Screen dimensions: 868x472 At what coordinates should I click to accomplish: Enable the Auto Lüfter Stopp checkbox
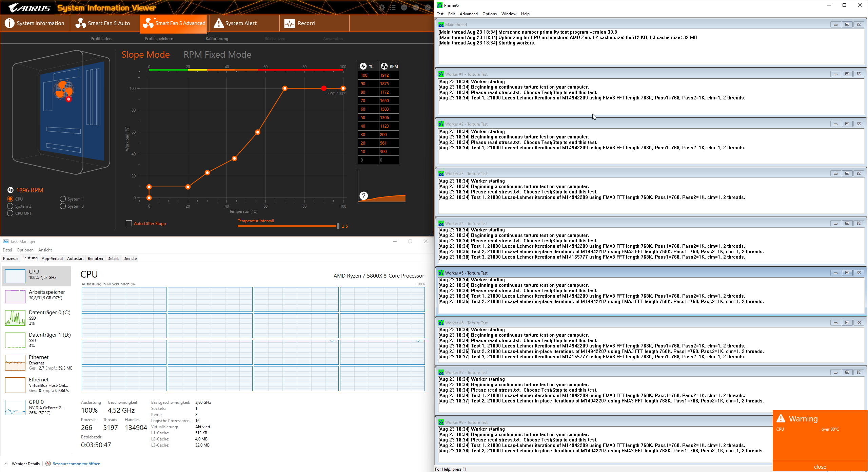[129, 223]
